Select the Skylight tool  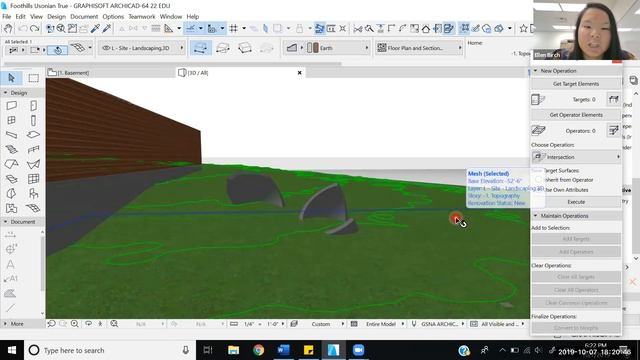[x=11, y=179]
